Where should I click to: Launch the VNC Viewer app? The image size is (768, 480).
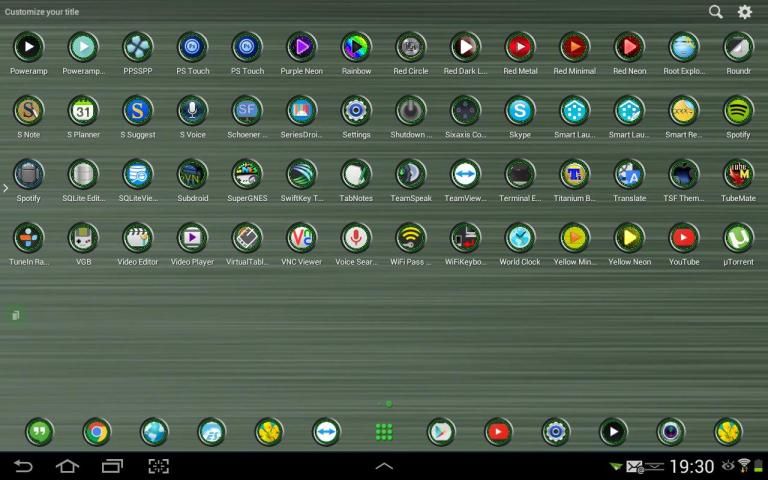tap(301, 238)
